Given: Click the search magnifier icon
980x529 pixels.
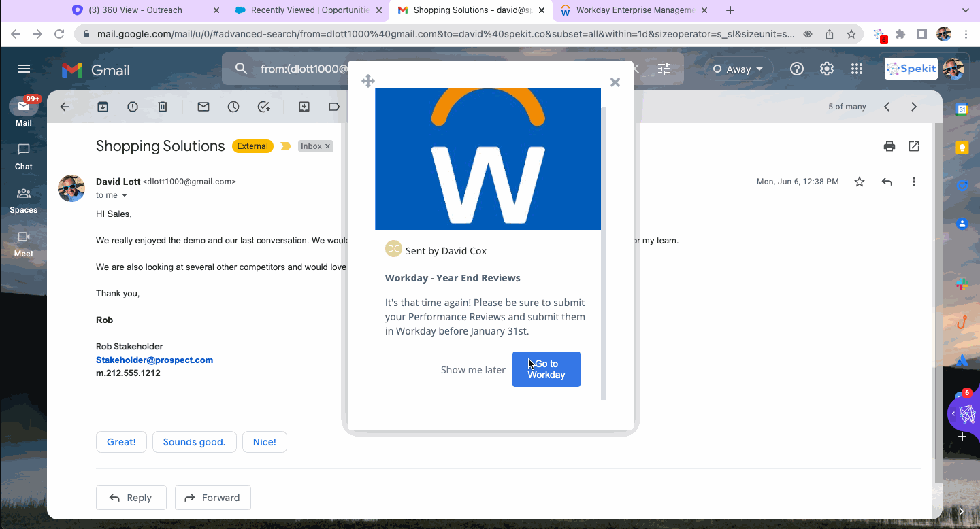Looking at the screenshot, I should click(241, 69).
